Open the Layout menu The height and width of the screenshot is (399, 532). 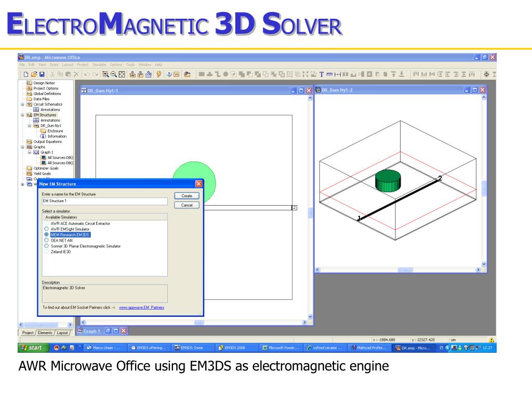68,64
